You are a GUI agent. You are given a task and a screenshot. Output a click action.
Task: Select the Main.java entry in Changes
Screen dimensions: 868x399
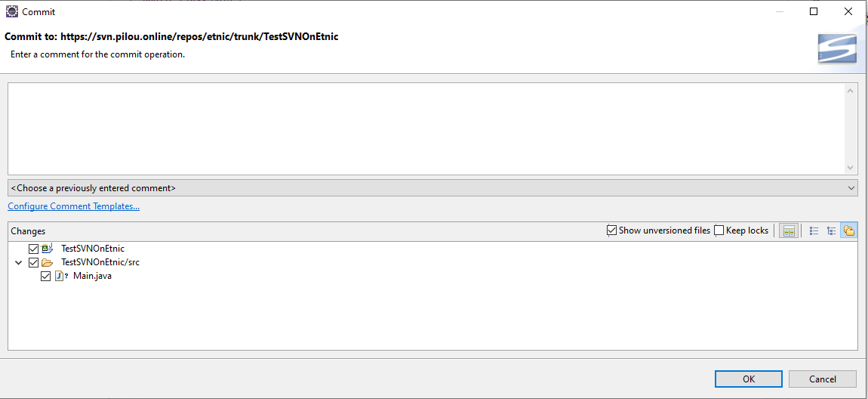92,276
